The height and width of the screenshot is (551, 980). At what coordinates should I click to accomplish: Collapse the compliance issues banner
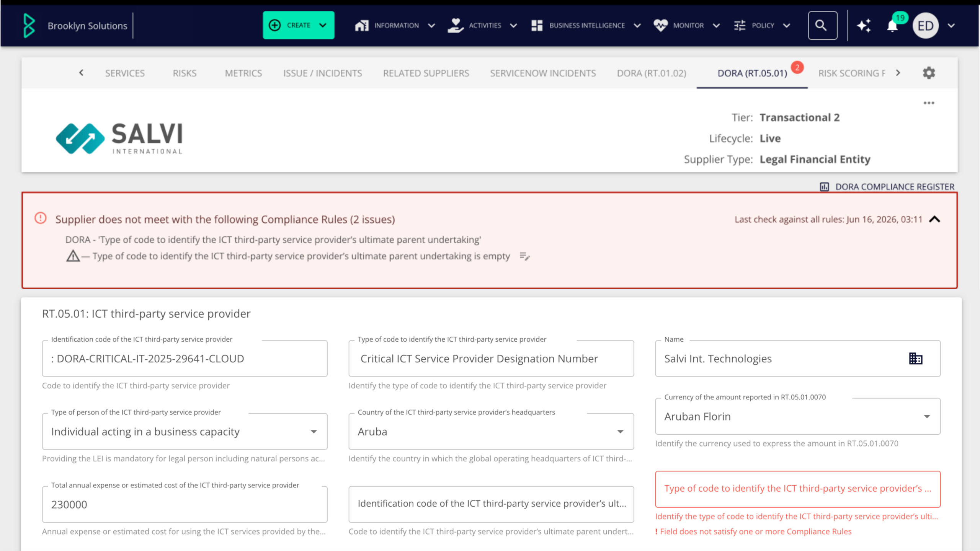click(934, 219)
